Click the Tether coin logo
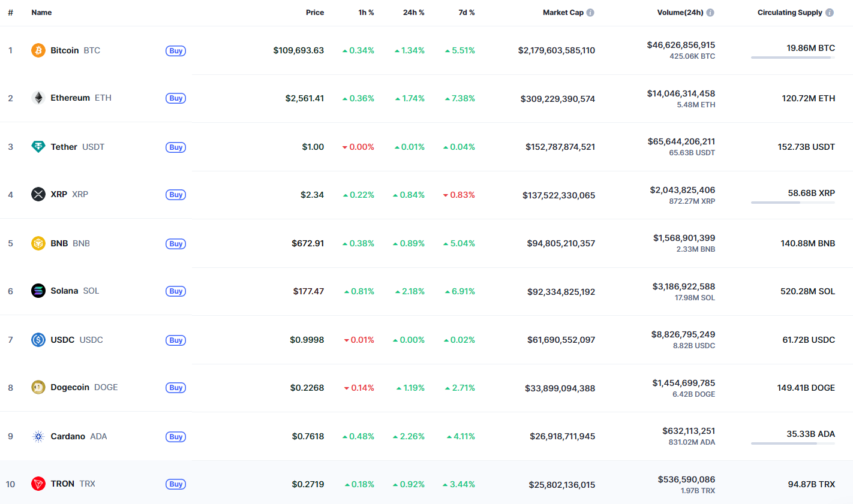The image size is (853, 504). pos(38,147)
